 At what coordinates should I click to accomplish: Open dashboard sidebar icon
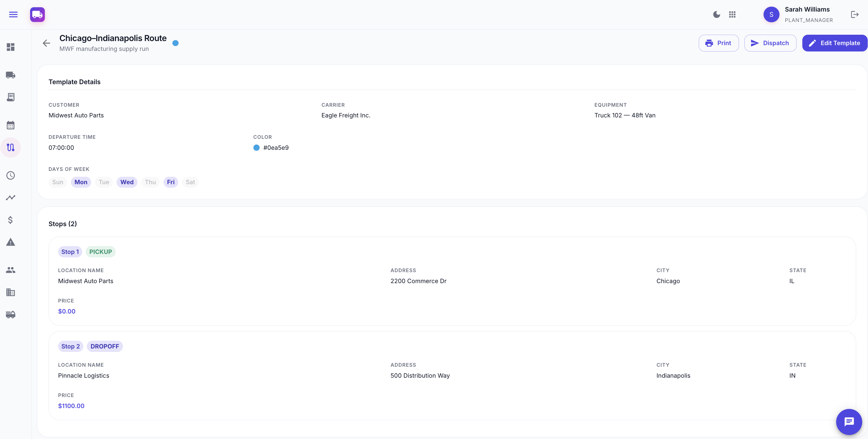10,47
